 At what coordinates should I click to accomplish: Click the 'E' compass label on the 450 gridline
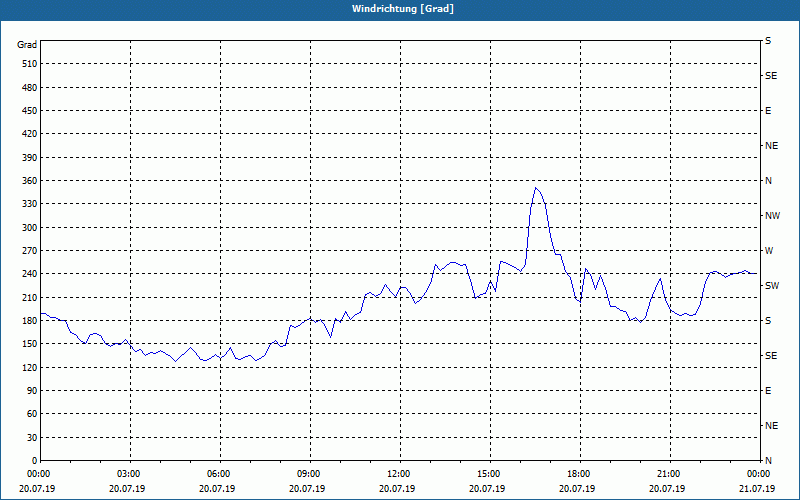[x=768, y=111]
